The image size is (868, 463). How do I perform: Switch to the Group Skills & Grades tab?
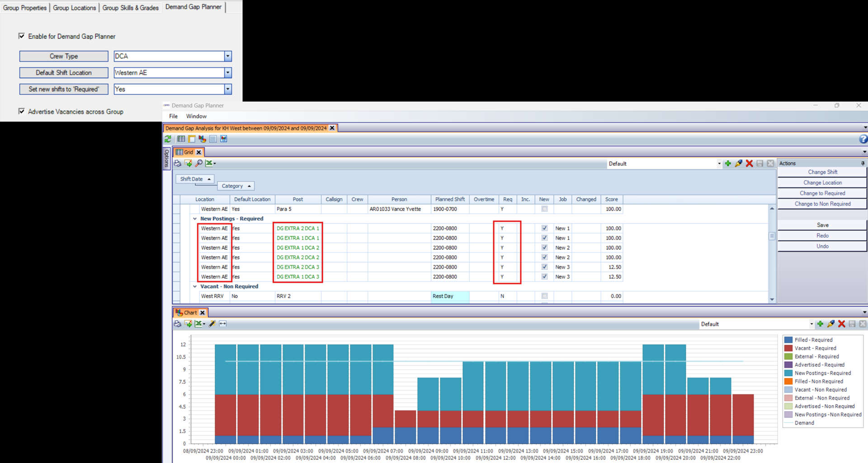click(x=130, y=8)
